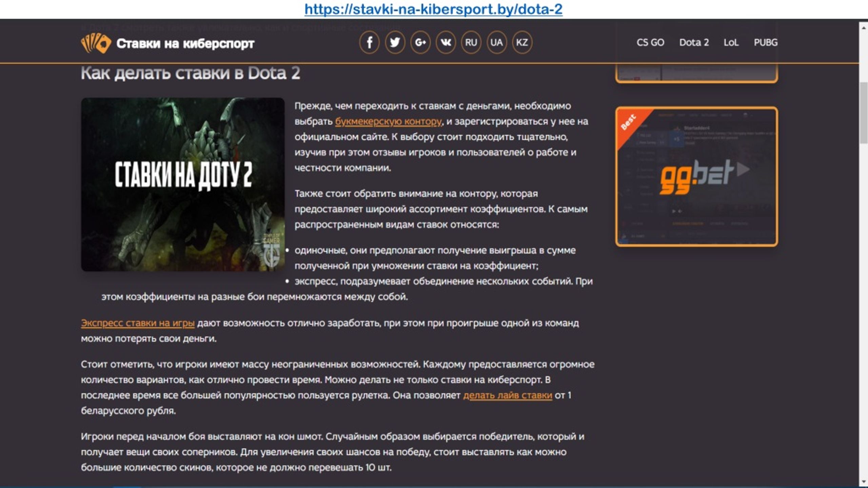Image resolution: width=868 pixels, height=488 pixels.
Task: Open the Dota 2 menu item
Action: click(x=694, y=42)
